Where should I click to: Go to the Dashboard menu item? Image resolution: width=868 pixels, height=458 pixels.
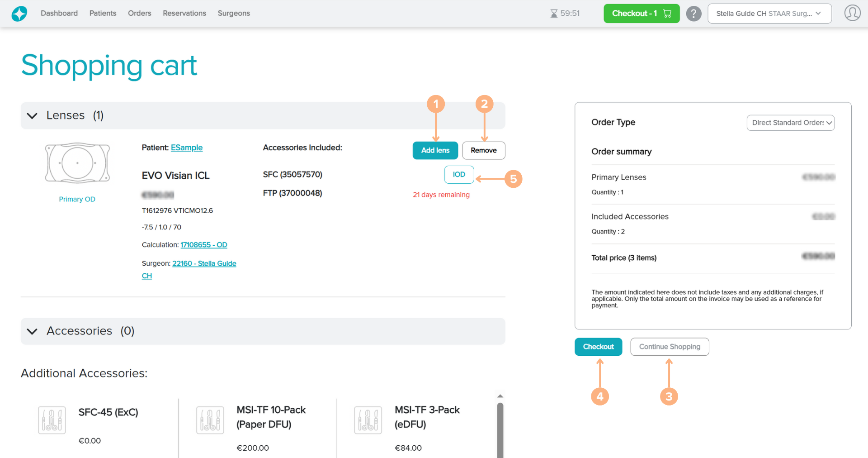tap(59, 13)
